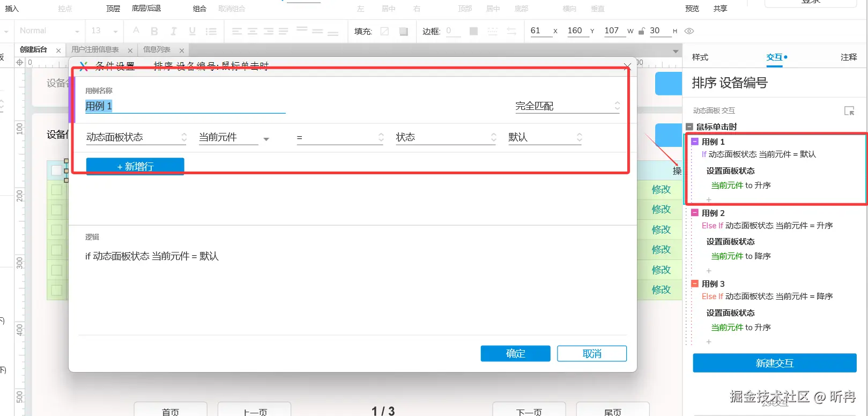Click the 确定 button
This screenshot has width=868, height=416.
coord(516,354)
